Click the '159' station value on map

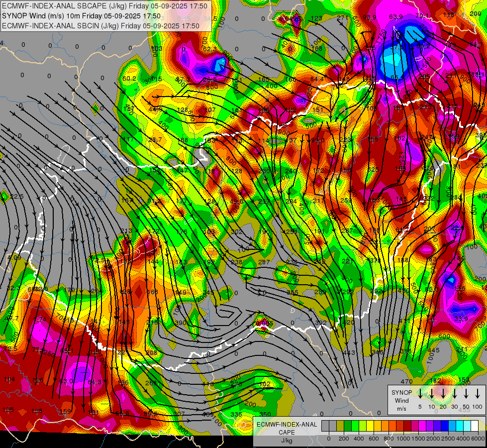[66, 411]
